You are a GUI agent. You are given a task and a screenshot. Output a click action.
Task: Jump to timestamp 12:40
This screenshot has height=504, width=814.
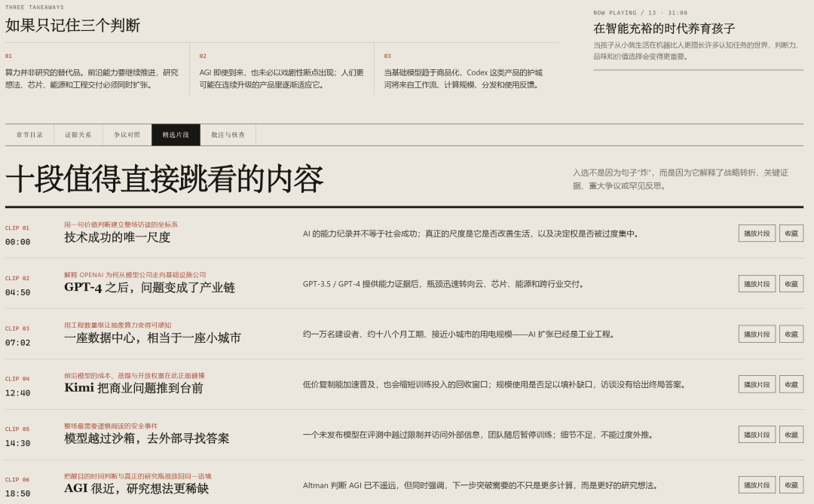click(17, 393)
